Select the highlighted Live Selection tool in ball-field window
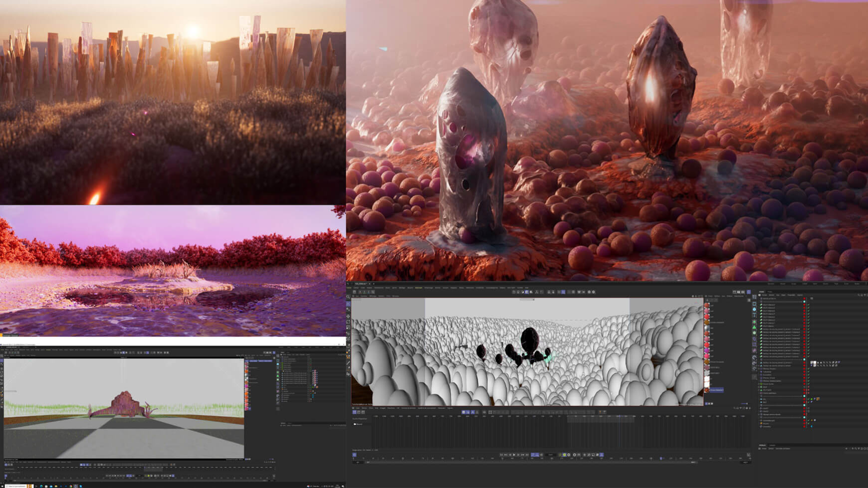The height and width of the screenshot is (488, 868). tap(348, 304)
